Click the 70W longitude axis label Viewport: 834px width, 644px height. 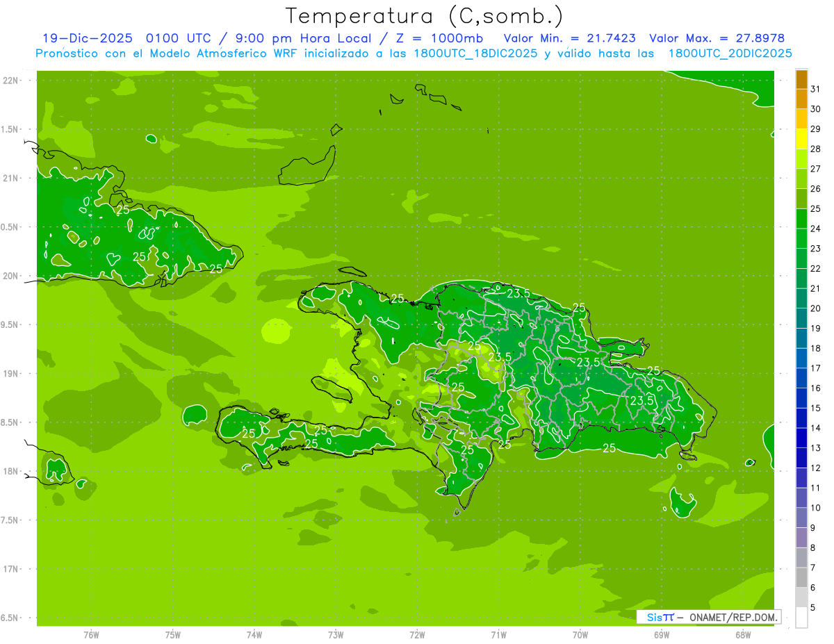click(580, 635)
